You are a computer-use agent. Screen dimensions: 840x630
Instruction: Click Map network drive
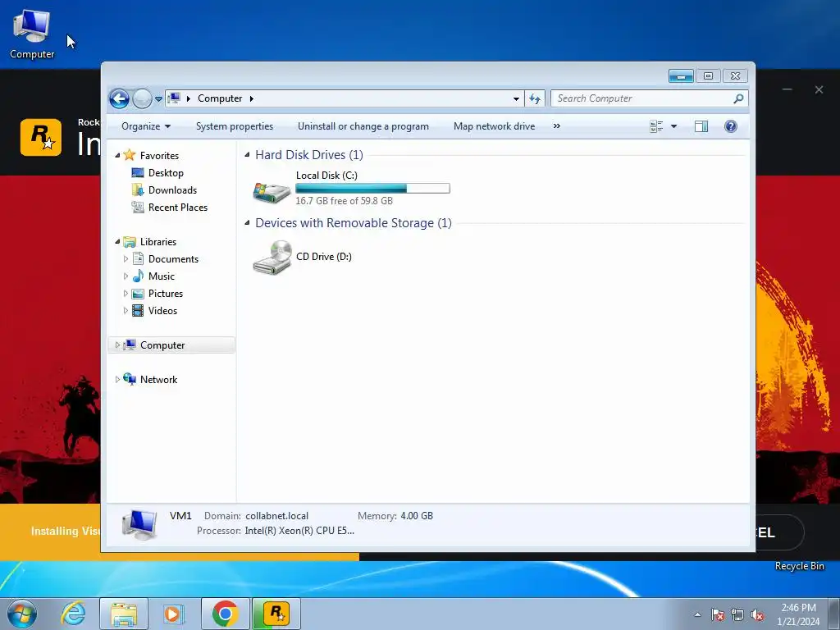pyautogui.click(x=494, y=126)
